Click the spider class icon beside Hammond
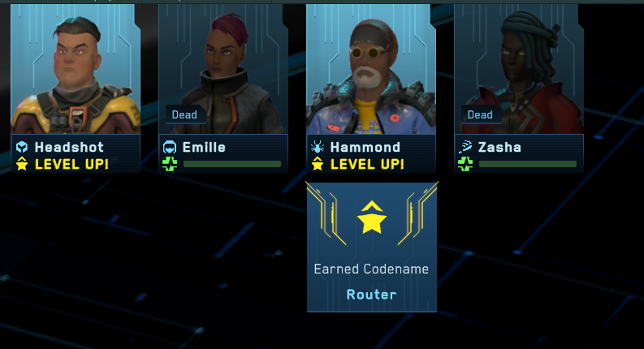 point(318,147)
